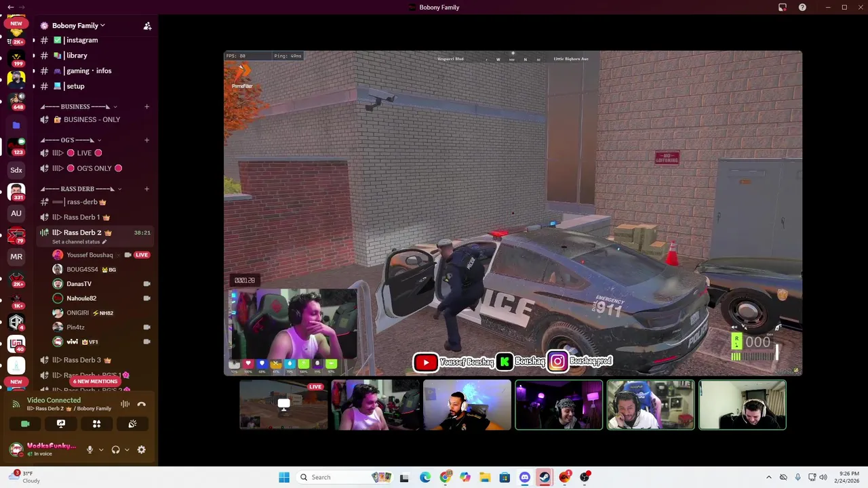Viewport: 868px width, 488px height.
Task: Open Steam from the Windows taskbar
Action: coord(545,477)
